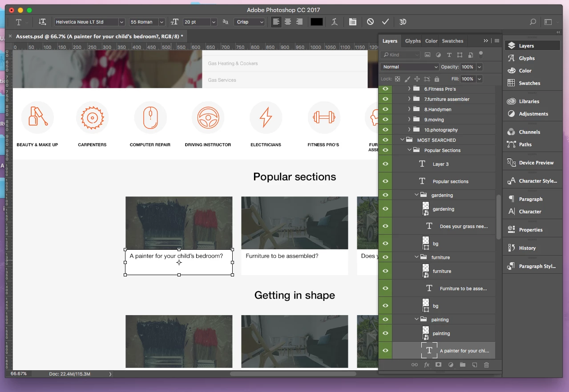Toggle layer filtering on/off switch

481,54
